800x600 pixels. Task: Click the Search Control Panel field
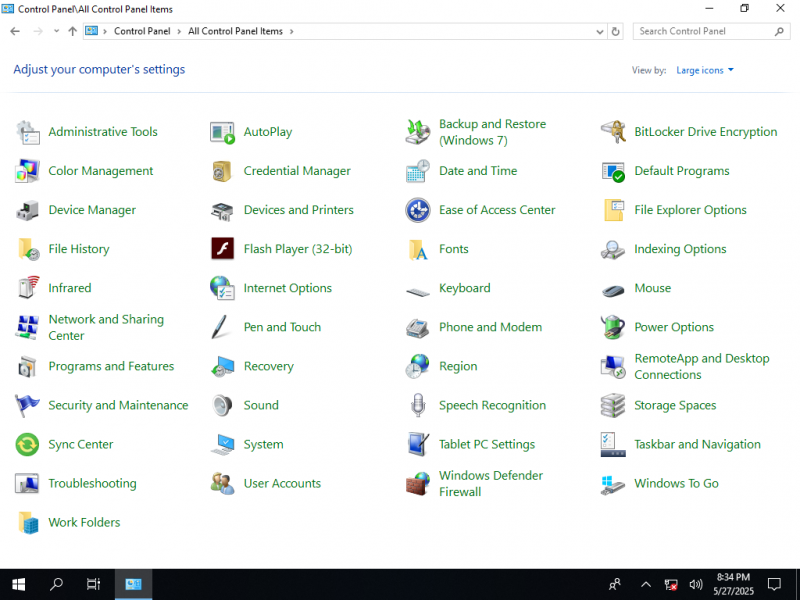click(x=711, y=32)
